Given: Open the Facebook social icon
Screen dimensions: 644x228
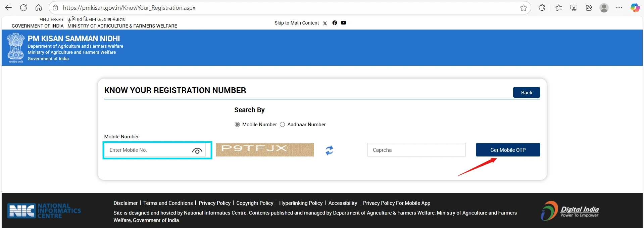Looking at the screenshot, I should point(335,23).
